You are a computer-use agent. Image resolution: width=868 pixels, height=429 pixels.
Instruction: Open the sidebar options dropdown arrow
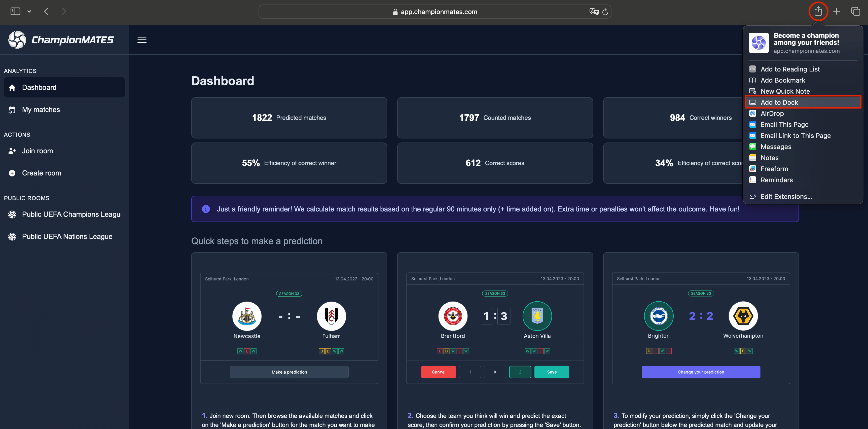(x=29, y=12)
